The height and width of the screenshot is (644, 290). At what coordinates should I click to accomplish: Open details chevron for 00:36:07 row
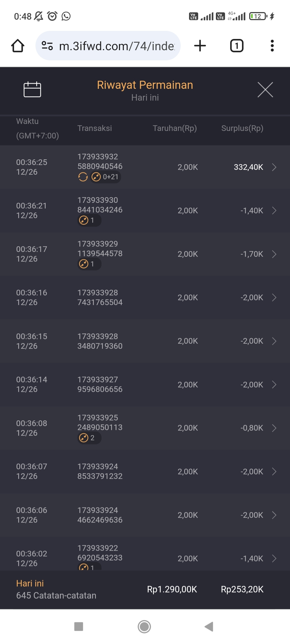[274, 471]
